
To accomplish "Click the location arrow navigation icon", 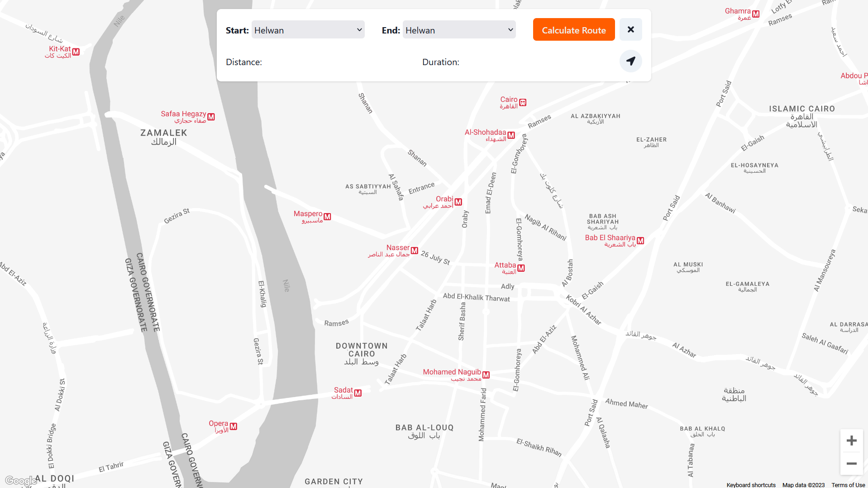I will tap(630, 61).
